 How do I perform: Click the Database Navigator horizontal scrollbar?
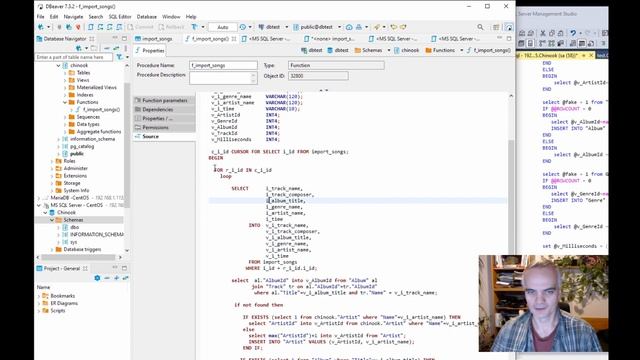pos(79,257)
